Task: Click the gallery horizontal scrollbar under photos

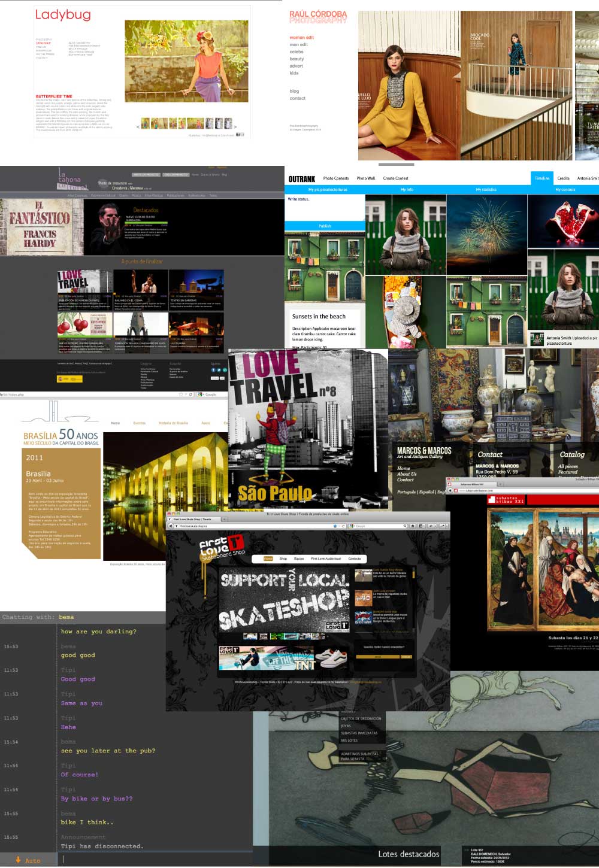Action: click(396, 164)
